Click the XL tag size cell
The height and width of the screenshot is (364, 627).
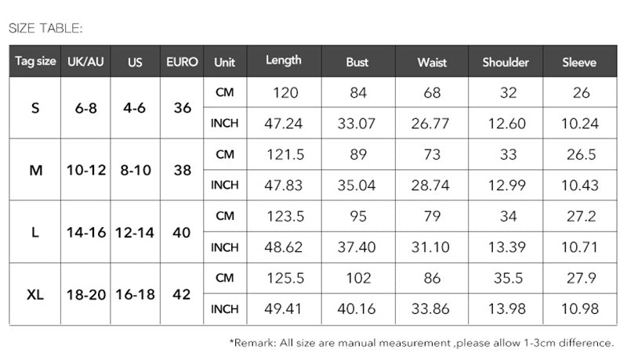click(35, 294)
